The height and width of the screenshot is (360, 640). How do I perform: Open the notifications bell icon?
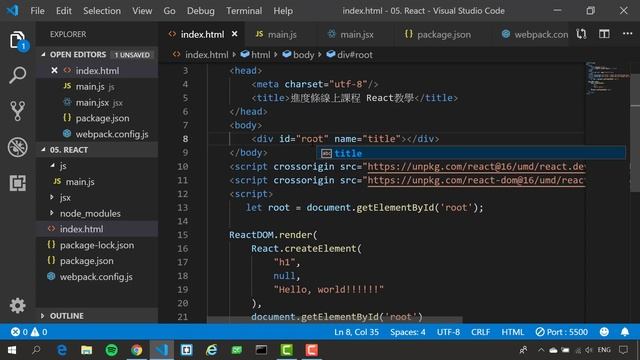pos(625,332)
